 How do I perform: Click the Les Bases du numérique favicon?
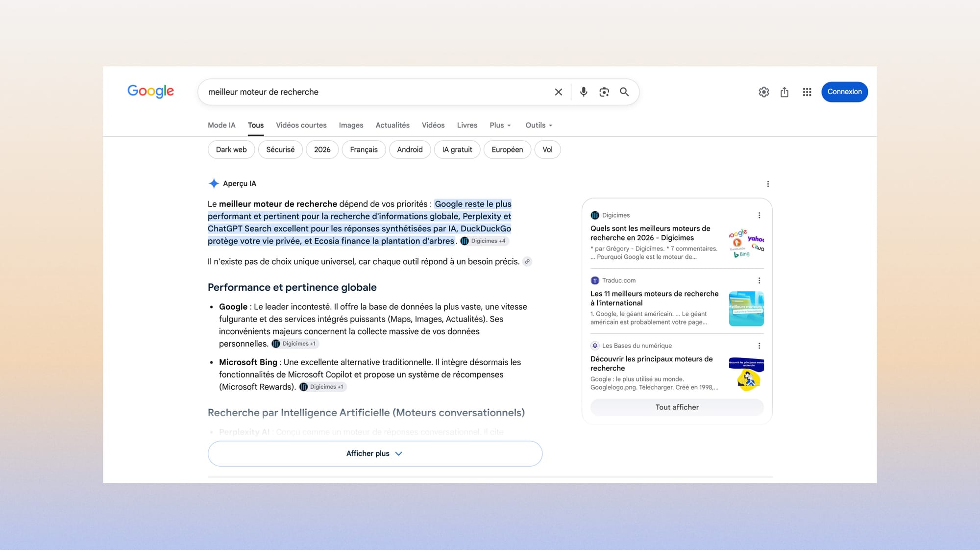(x=595, y=346)
